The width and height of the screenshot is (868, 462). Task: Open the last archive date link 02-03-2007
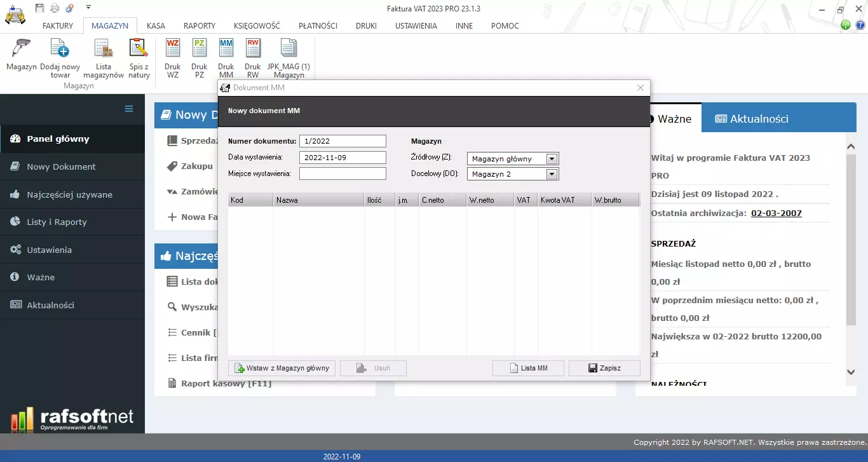(x=776, y=214)
